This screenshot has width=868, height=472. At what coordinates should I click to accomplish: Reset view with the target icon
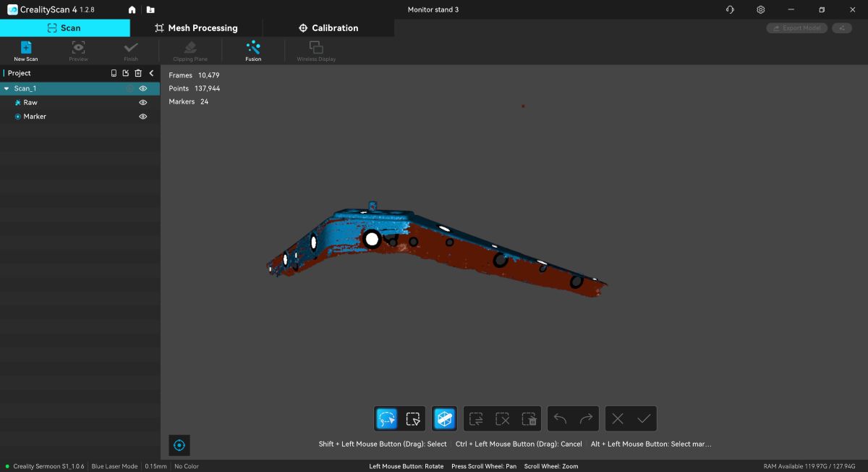click(179, 445)
